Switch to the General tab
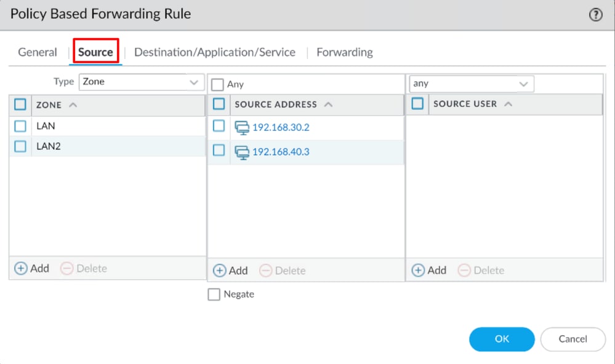This screenshot has width=615, height=364. coord(38,52)
